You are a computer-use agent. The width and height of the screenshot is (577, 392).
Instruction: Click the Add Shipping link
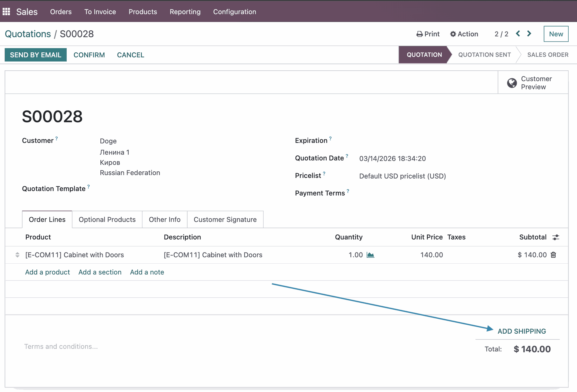click(522, 331)
